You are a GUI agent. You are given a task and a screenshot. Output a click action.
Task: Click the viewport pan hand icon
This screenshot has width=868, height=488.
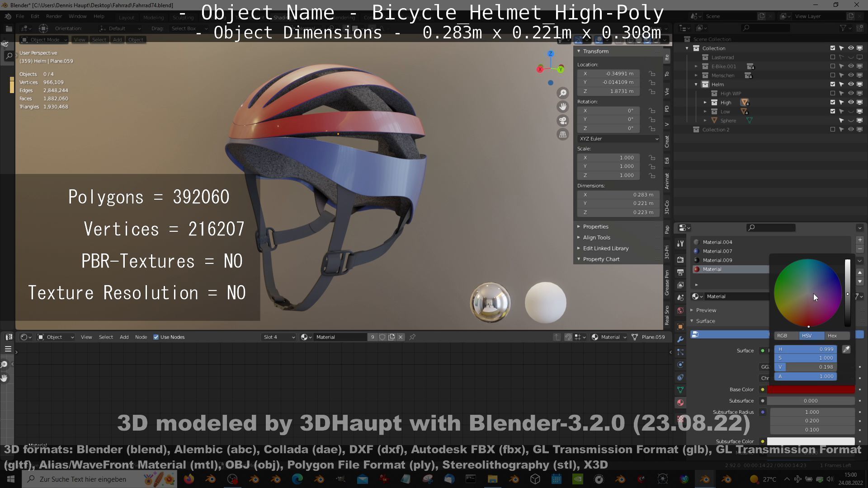pyautogui.click(x=563, y=107)
